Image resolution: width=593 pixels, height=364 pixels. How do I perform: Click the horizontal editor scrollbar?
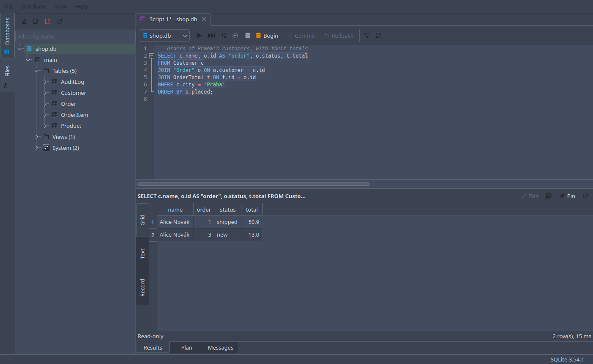pos(254,184)
